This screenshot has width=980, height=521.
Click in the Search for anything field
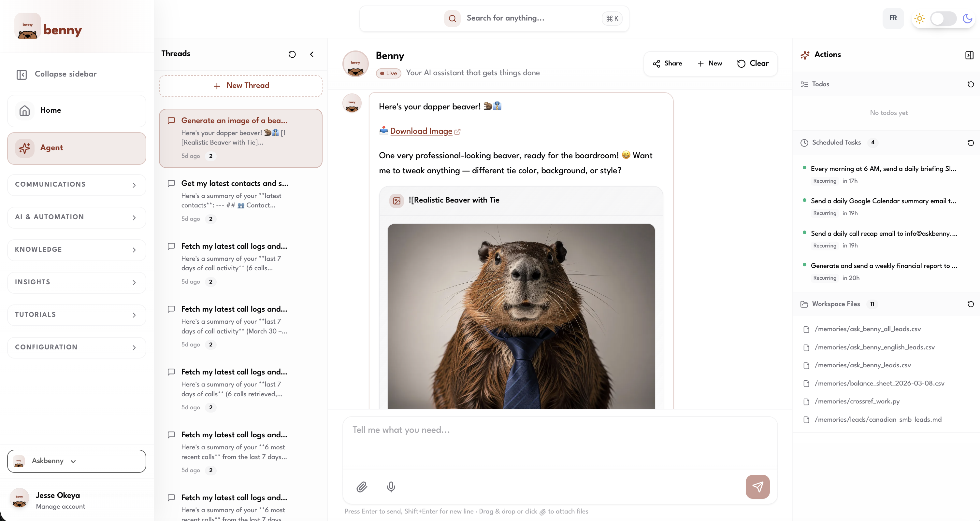pos(494,18)
